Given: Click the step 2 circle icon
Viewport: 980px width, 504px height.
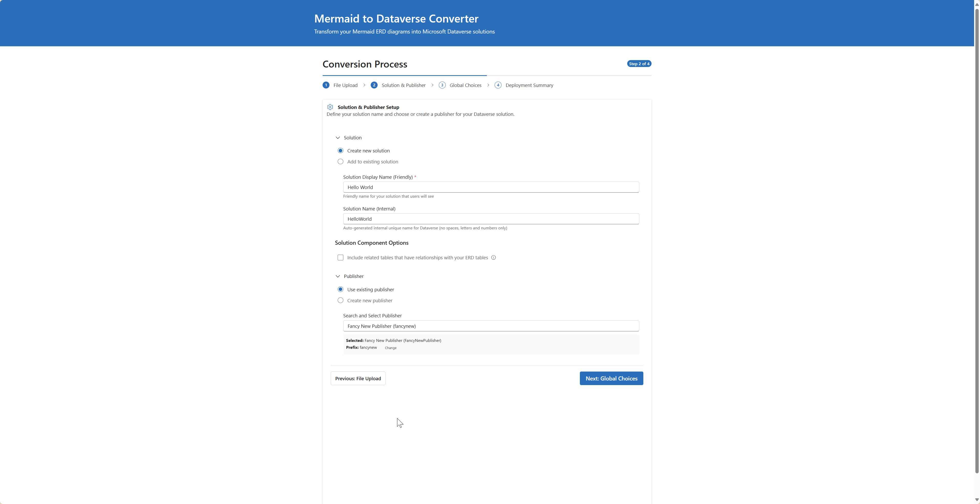Looking at the screenshot, I should coord(374,85).
